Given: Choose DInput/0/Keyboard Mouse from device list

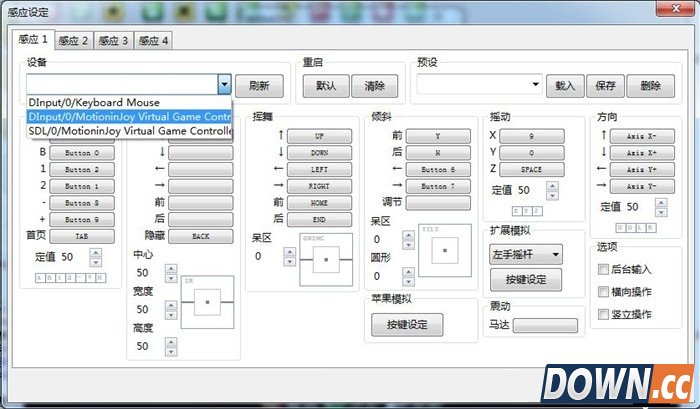Looking at the screenshot, I should click(129, 102).
